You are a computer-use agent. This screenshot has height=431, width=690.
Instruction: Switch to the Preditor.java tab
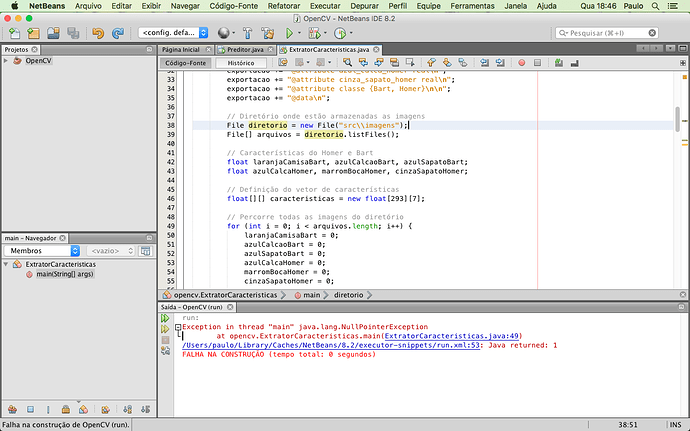245,49
